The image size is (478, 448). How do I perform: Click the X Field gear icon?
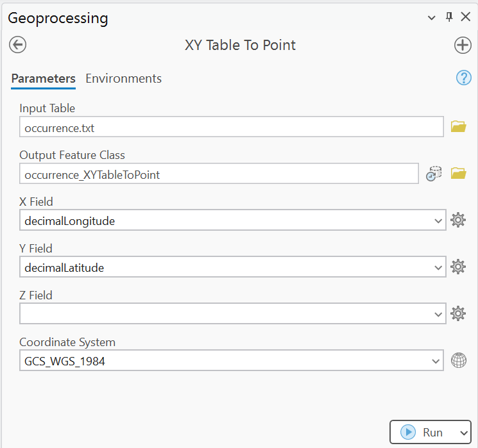click(458, 220)
